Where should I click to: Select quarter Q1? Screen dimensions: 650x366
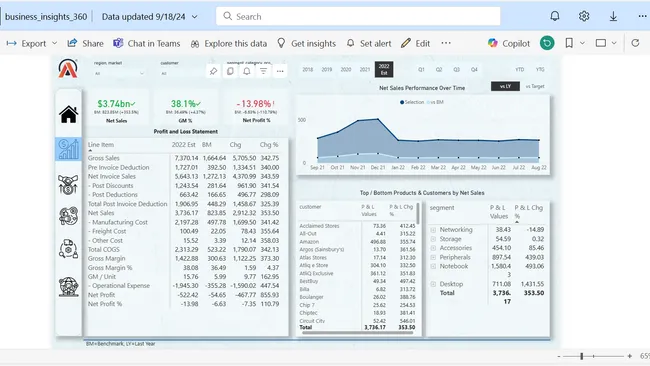pyautogui.click(x=421, y=70)
